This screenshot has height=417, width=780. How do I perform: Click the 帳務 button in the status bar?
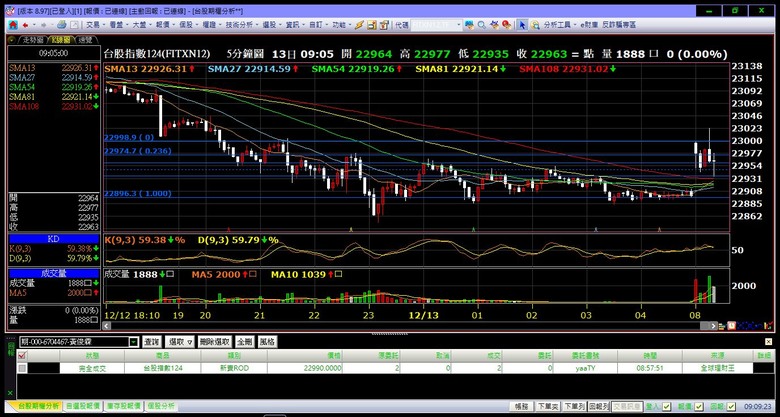click(522, 407)
